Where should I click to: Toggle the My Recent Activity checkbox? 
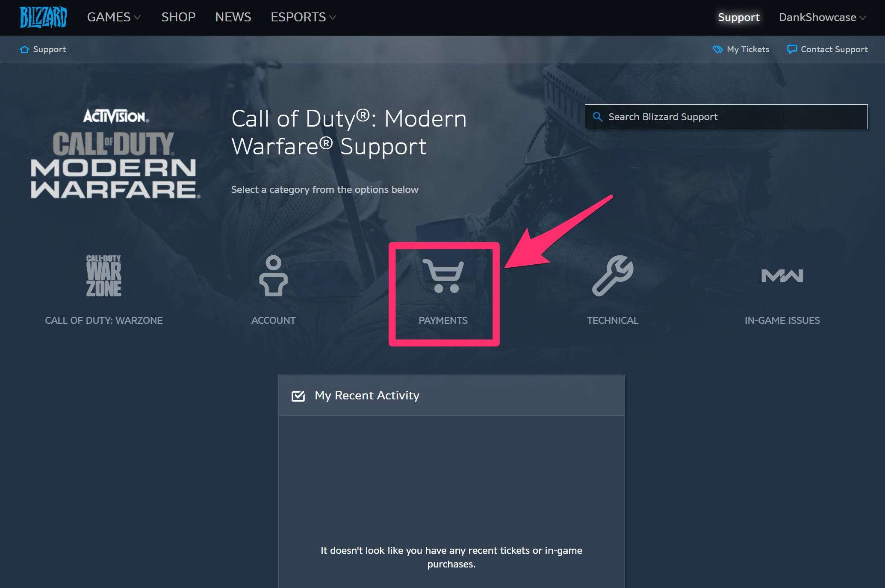pos(298,396)
